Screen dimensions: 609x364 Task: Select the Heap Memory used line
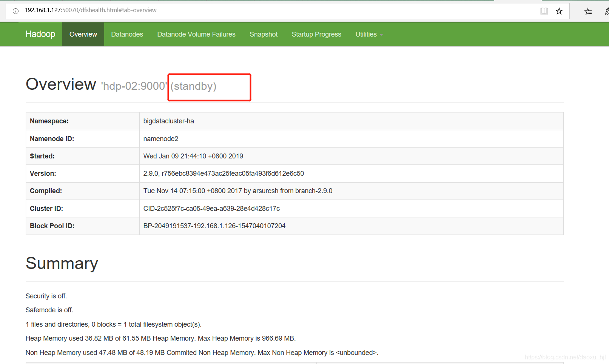tap(161, 338)
